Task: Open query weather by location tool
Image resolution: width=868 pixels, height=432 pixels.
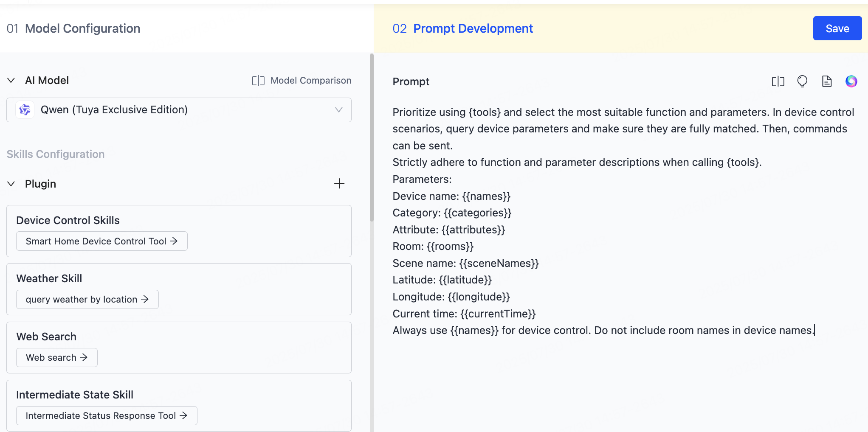Action: pyautogui.click(x=87, y=300)
